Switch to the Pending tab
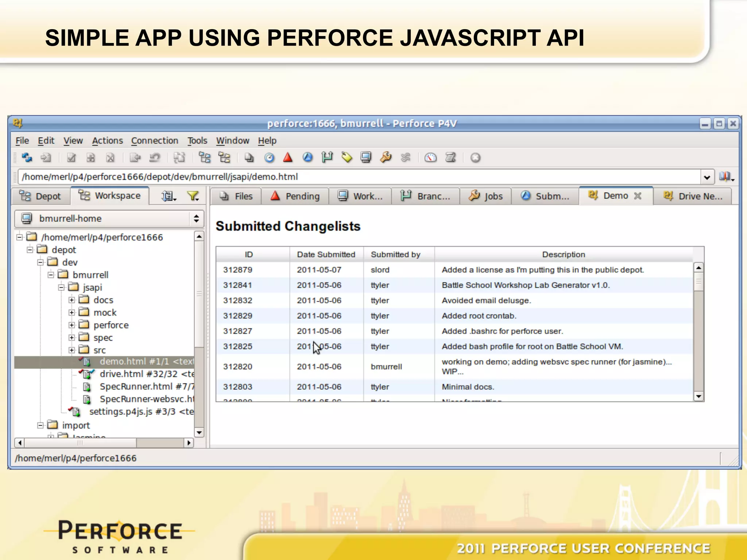This screenshot has width=747, height=560. 295,196
